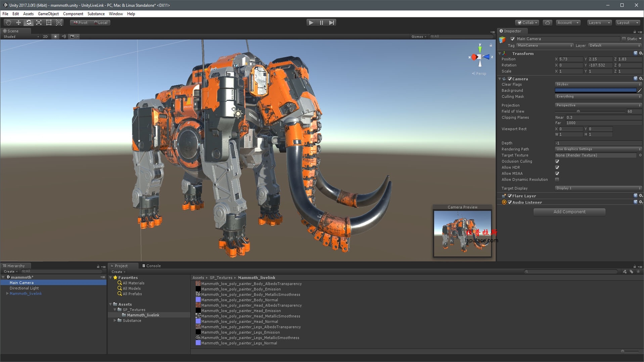
Task: Open the Assets menu
Action: 28,14
